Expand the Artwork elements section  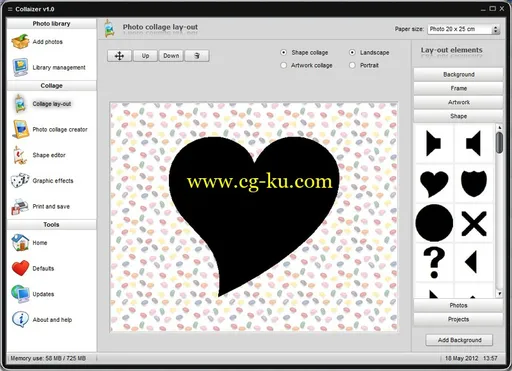coord(458,102)
